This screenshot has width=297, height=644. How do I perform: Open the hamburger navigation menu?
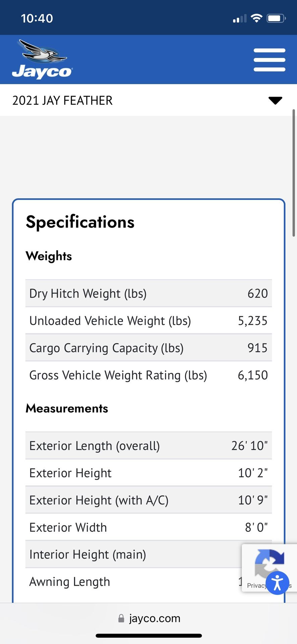[270, 60]
